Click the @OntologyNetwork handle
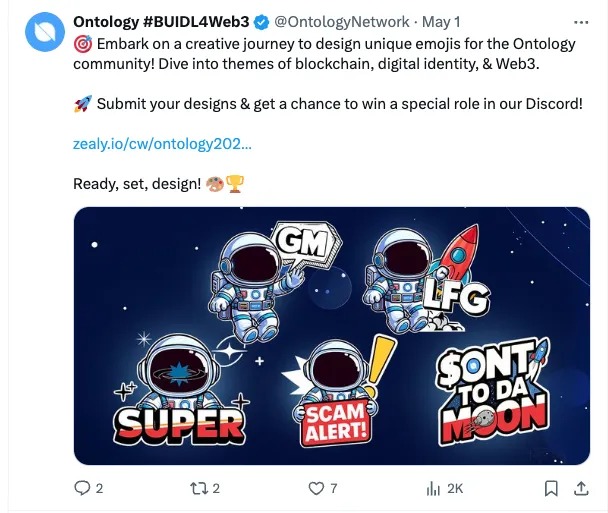This screenshot has width=608, height=513. tap(341, 22)
